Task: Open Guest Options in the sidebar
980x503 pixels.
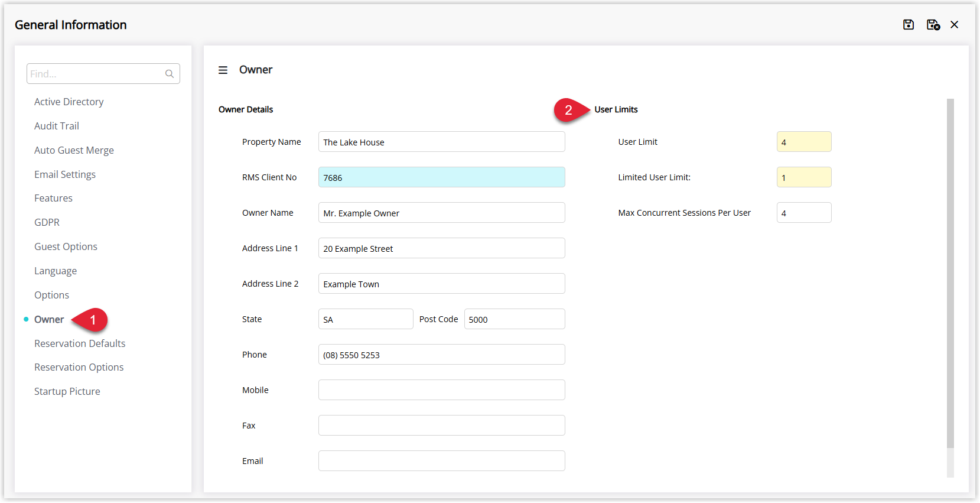Action: click(66, 246)
